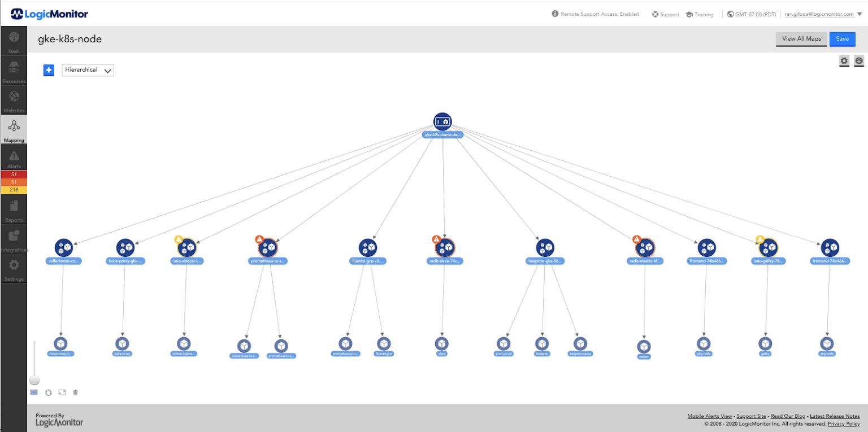Enable Remote Support Access status toggle
The width and height of the screenshot is (868, 432).
pos(595,14)
